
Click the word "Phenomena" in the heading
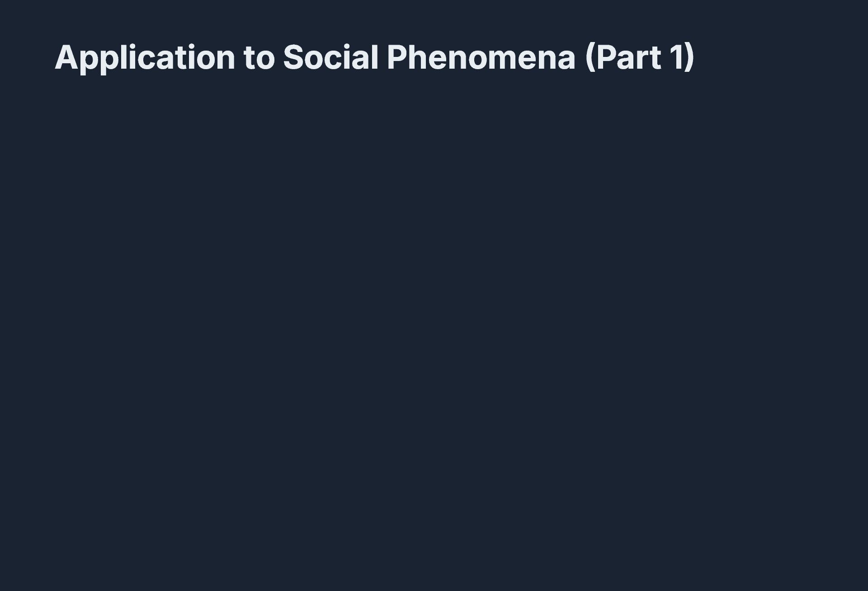click(x=481, y=57)
